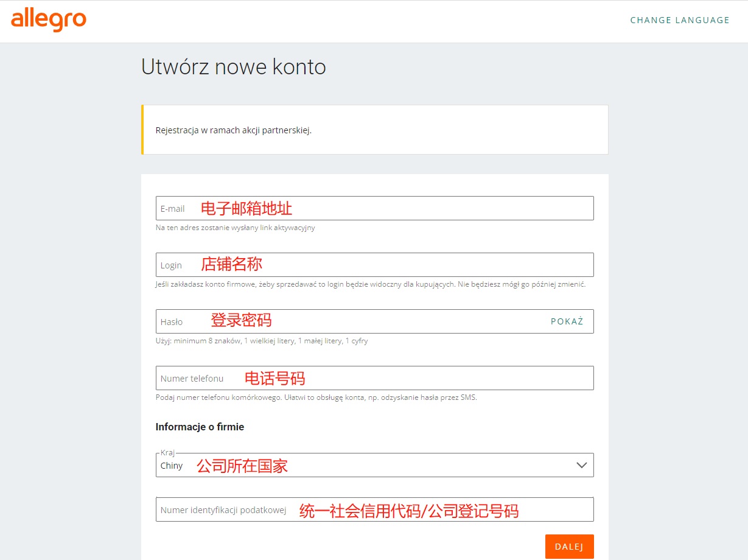This screenshot has width=748, height=560.
Task: Click the orange accent bar beside the partner notice
Action: pyautogui.click(x=142, y=129)
